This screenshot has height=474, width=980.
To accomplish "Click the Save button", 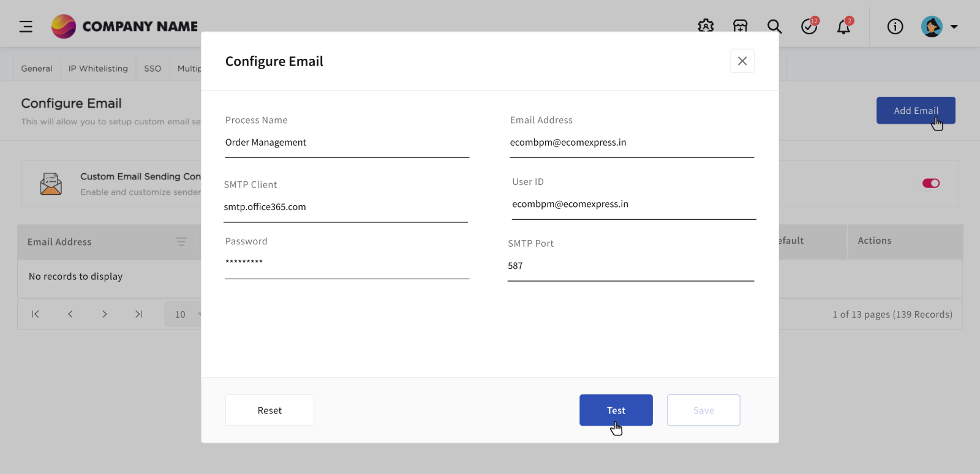I will [x=704, y=410].
